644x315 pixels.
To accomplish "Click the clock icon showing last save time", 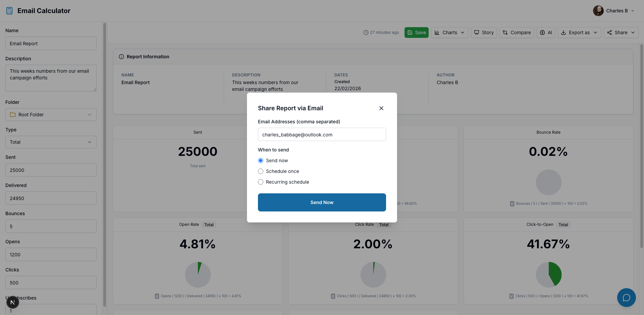I will (366, 33).
